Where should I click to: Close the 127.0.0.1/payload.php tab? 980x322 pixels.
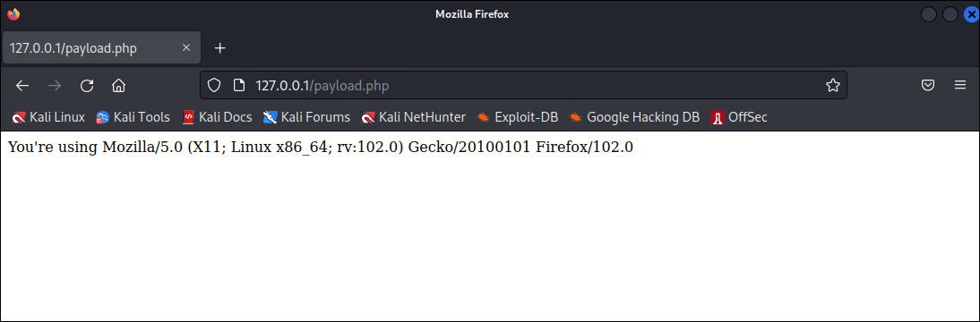(186, 48)
